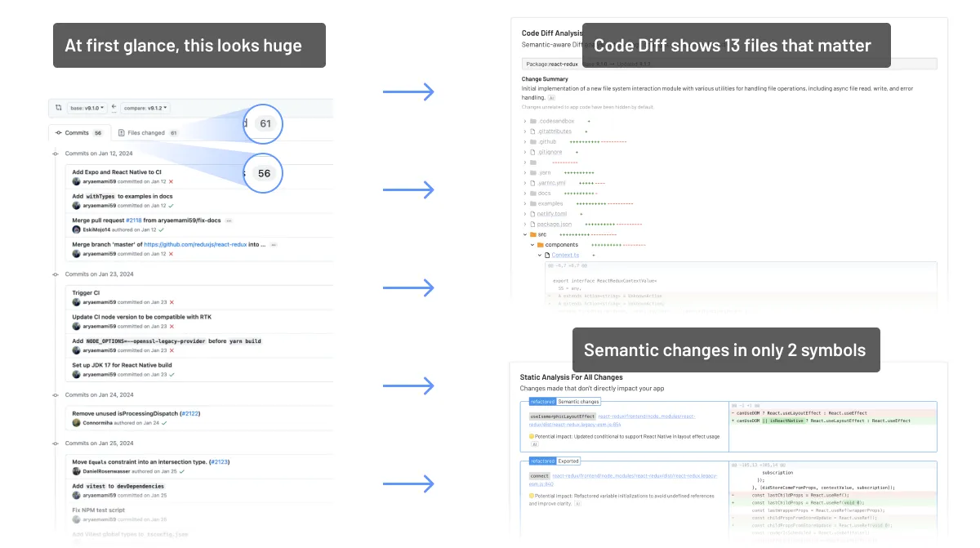The height and width of the screenshot is (548, 980).
Task: Switch to the Files changed tab
Action: (x=148, y=132)
